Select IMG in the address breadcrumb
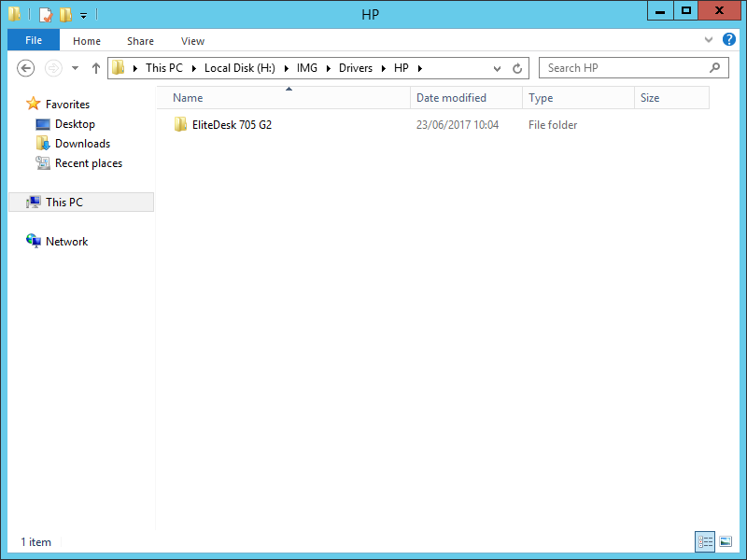747x560 pixels. 307,68
